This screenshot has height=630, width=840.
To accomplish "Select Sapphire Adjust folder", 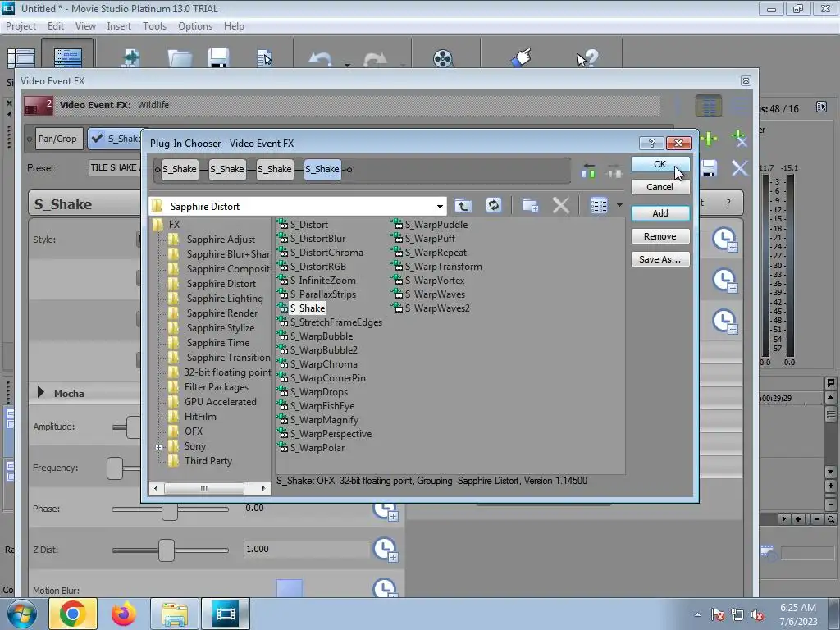I will coord(221,240).
